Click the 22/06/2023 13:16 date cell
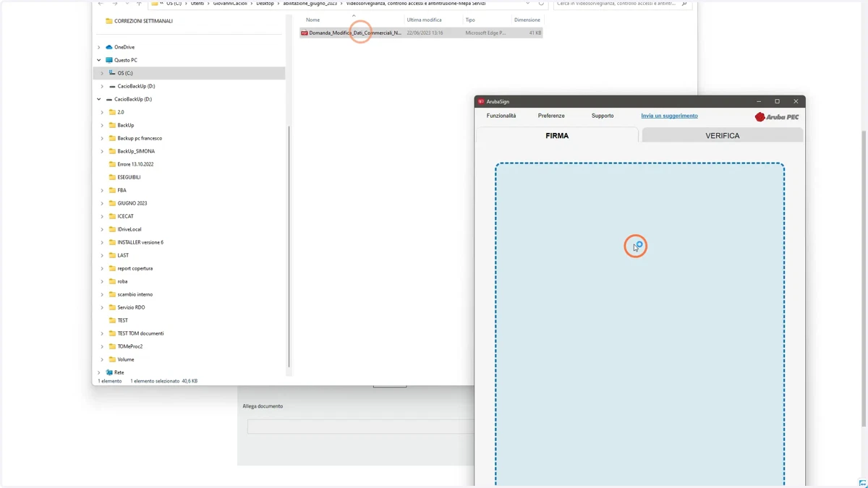The image size is (868, 488). (x=425, y=33)
